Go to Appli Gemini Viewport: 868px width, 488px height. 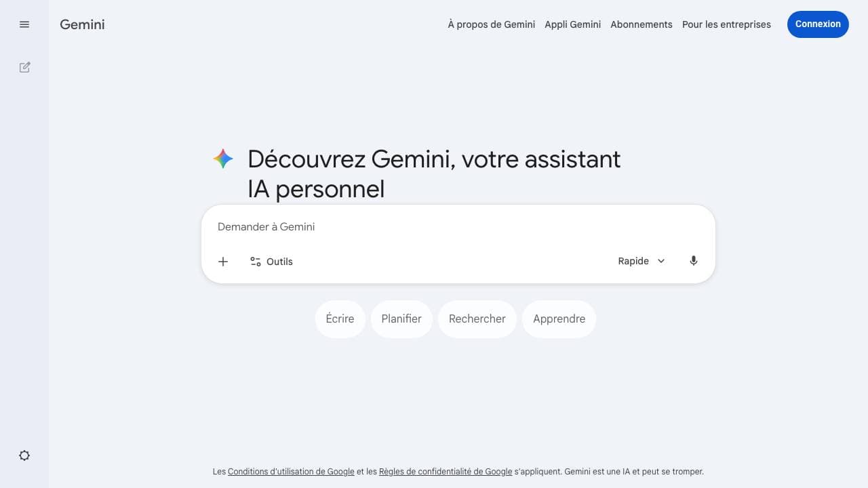572,24
